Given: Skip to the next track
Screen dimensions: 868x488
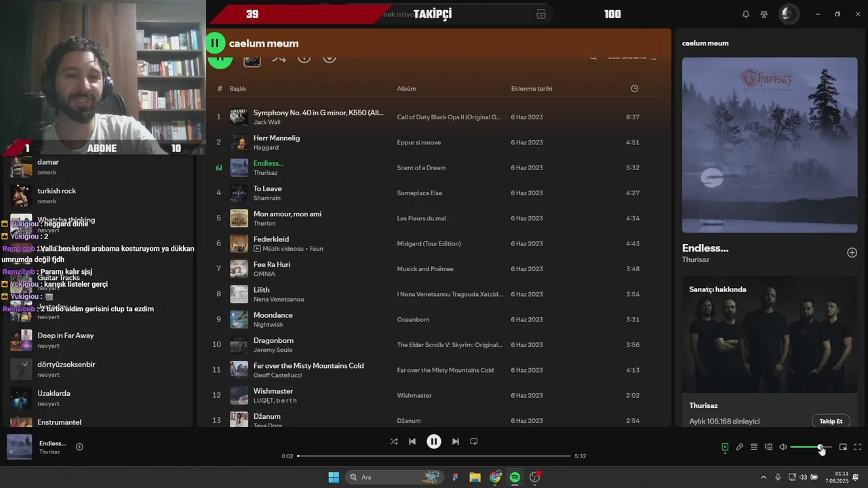Looking at the screenshot, I should click(x=456, y=441).
